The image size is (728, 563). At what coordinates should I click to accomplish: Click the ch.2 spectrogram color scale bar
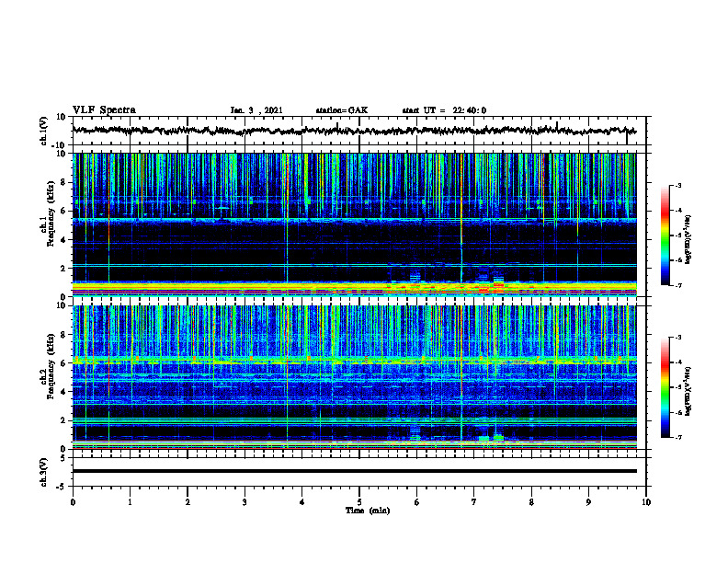tap(665, 387)
